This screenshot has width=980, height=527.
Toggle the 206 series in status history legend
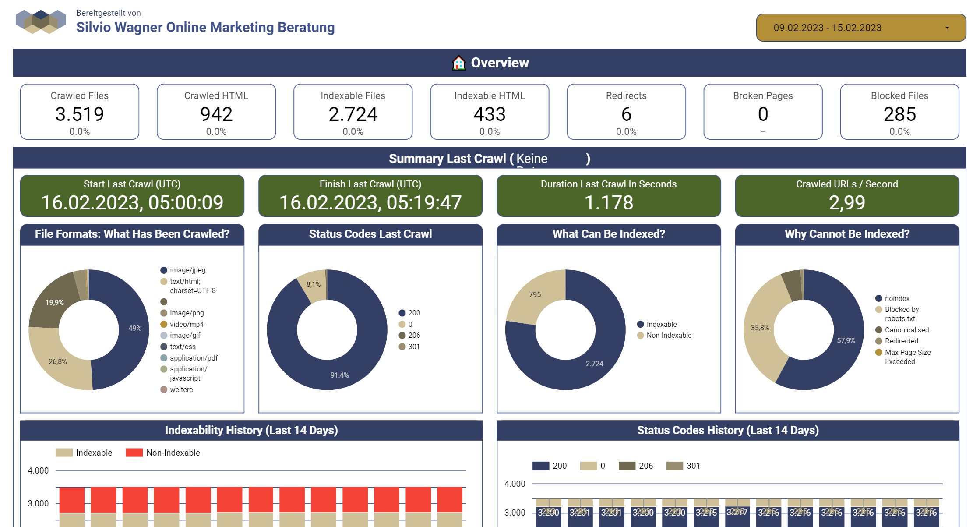pos(636,466)
